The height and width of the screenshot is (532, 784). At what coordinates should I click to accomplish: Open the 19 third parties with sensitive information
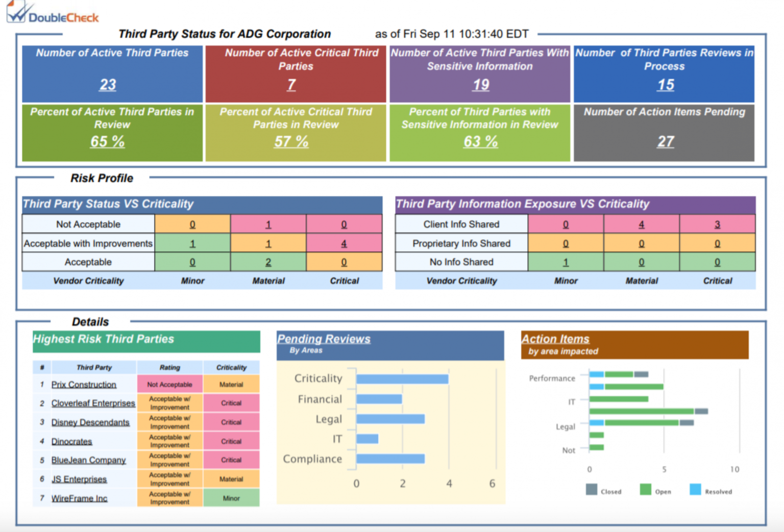481,85
